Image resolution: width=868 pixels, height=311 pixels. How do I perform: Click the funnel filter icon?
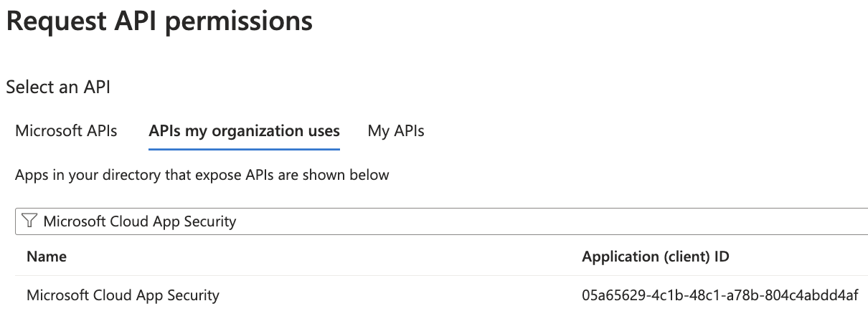(29, 221)
